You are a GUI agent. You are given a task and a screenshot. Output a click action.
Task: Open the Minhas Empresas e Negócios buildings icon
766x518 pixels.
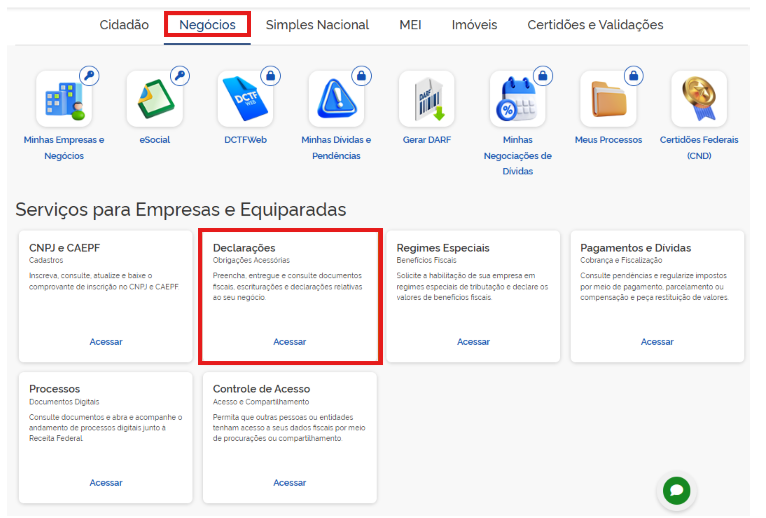[x=64, y=99]
